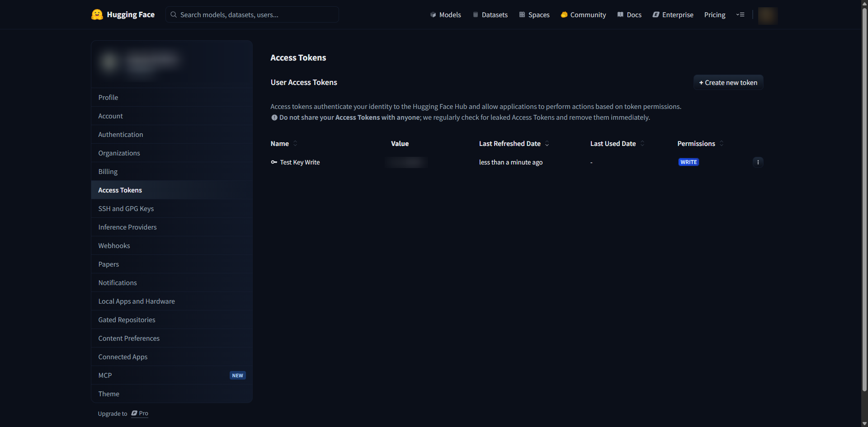Open MCP settings
The width and height of the screenshot is (868, 427).
[172, 375]
